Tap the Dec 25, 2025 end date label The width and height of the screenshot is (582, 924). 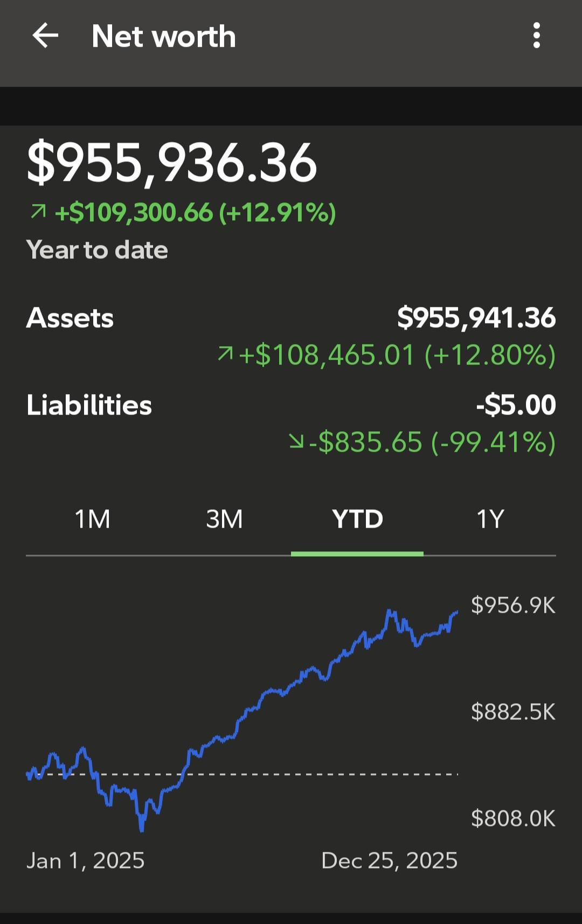389,860
